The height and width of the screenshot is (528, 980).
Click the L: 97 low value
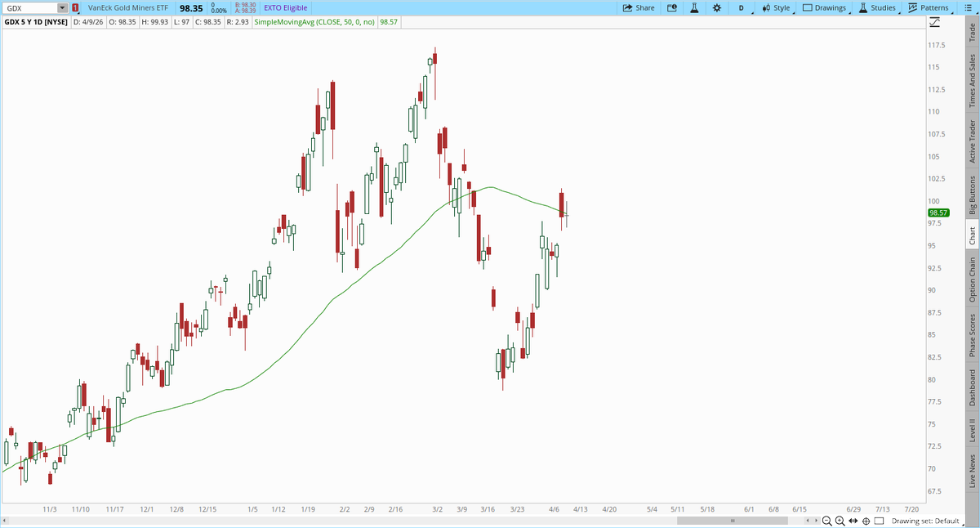click(181, 22)
